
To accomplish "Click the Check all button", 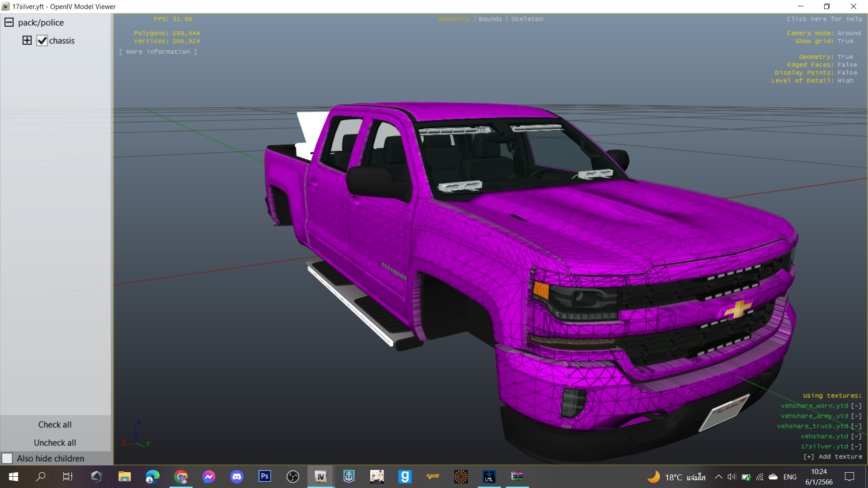I will (55, 425).
